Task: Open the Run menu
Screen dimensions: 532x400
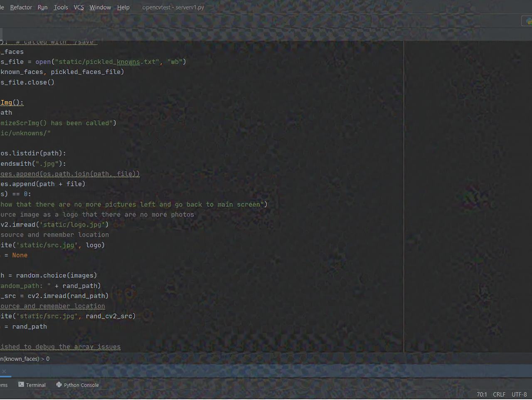Action: (42, 7)
